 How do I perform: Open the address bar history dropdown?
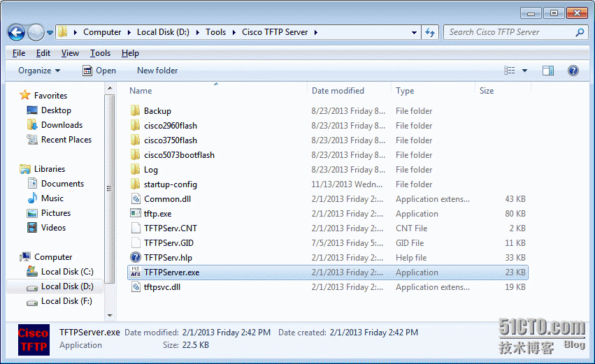coord(414,33)
